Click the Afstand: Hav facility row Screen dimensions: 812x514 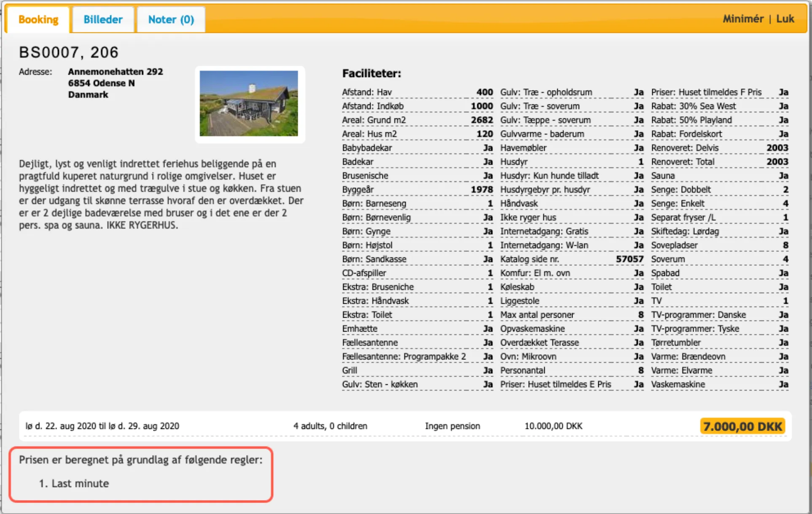click(x=417, y=92)
